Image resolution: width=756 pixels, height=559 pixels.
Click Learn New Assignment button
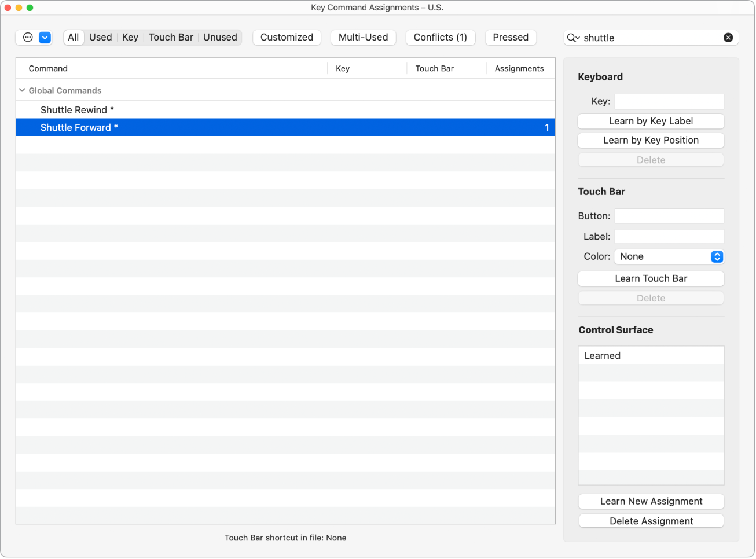point(651,501)
